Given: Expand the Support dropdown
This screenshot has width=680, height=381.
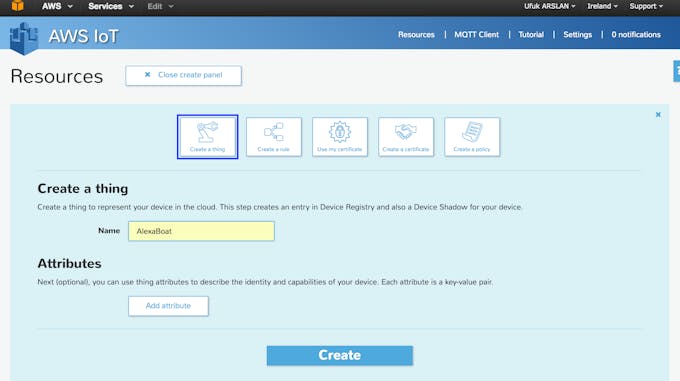Looking at the screenshot, I should coord(646,6).
